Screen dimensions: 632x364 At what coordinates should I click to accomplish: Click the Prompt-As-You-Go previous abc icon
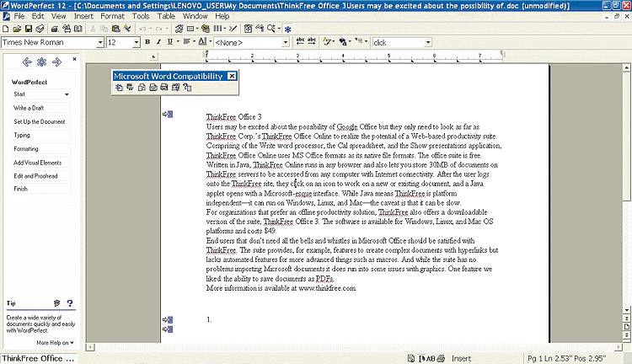300,41
